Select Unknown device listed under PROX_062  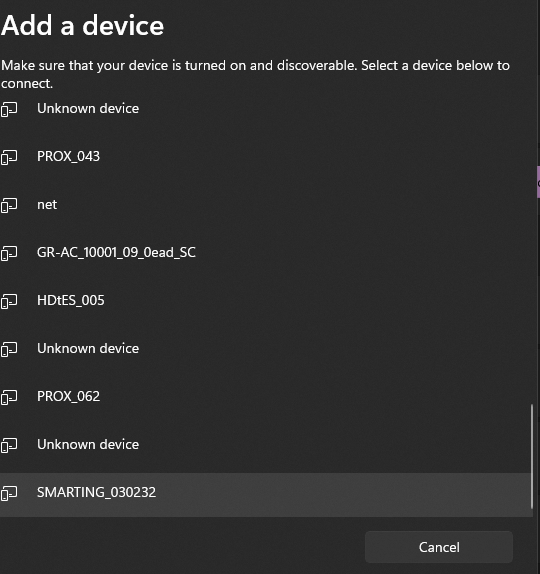pyautogui.click(x=266, y=444)
